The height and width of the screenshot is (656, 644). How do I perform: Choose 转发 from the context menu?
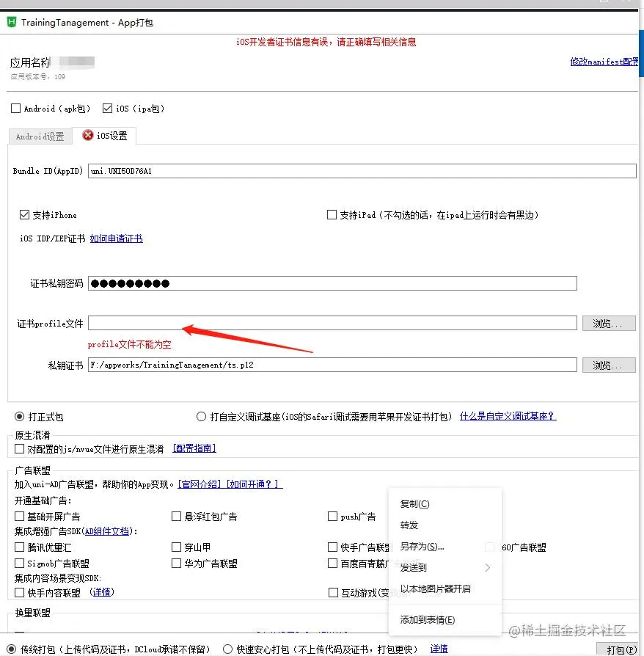coord(445,525)
